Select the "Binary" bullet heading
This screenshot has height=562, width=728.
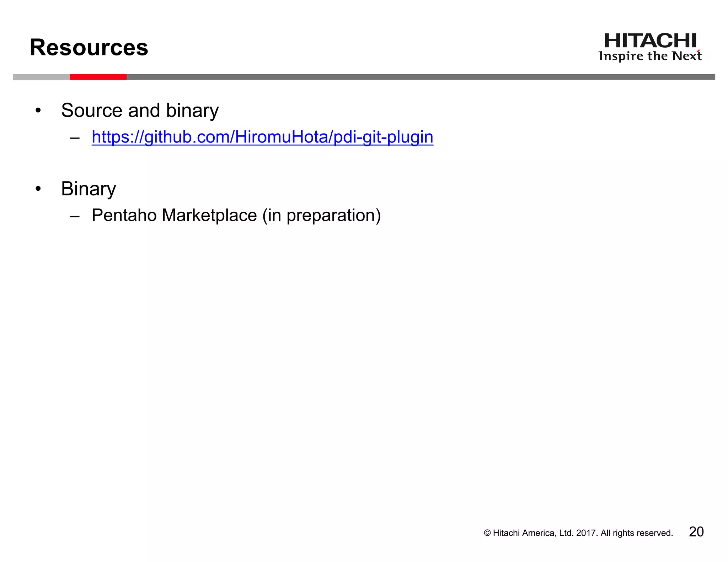tap(89, 189)
